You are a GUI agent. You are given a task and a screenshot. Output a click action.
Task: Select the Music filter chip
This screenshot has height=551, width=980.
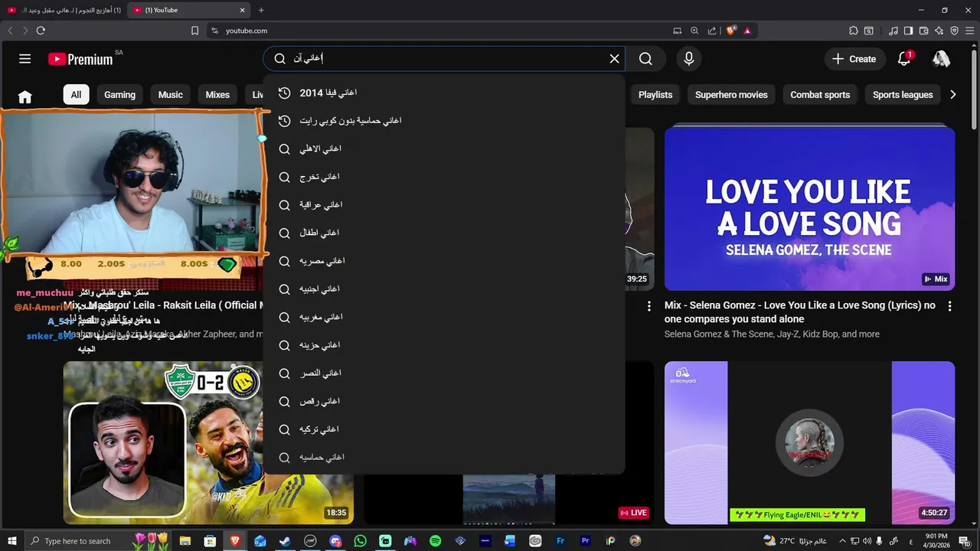[x=170, y=95]
